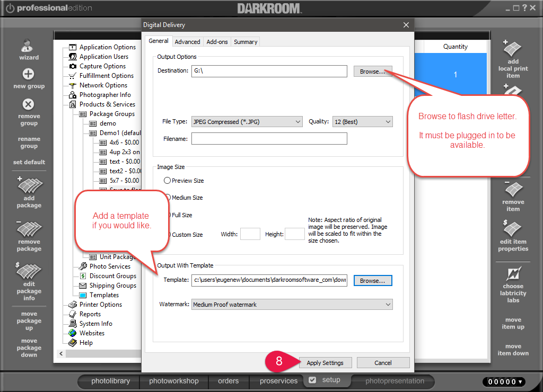Open the proservices section

[x=278, y=381]
